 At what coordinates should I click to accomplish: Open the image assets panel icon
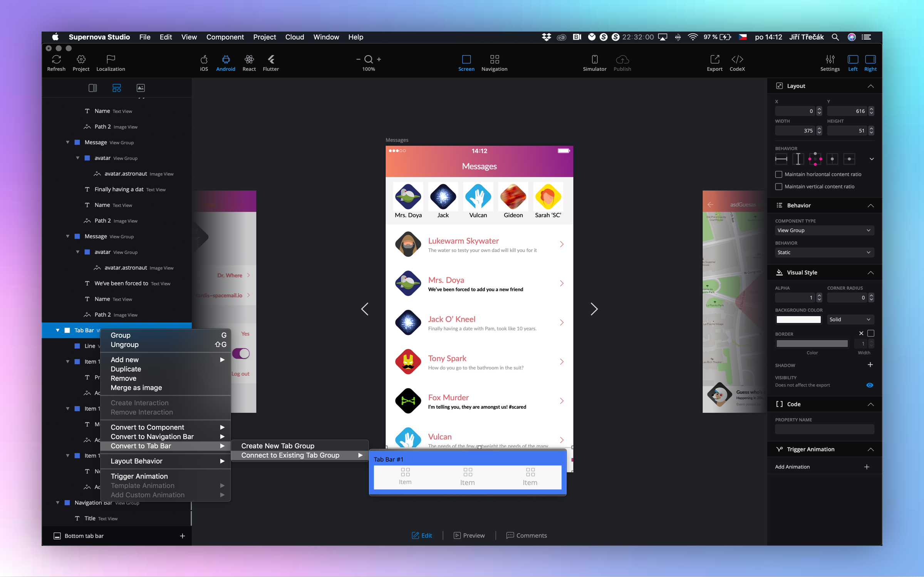pos(141,88)
